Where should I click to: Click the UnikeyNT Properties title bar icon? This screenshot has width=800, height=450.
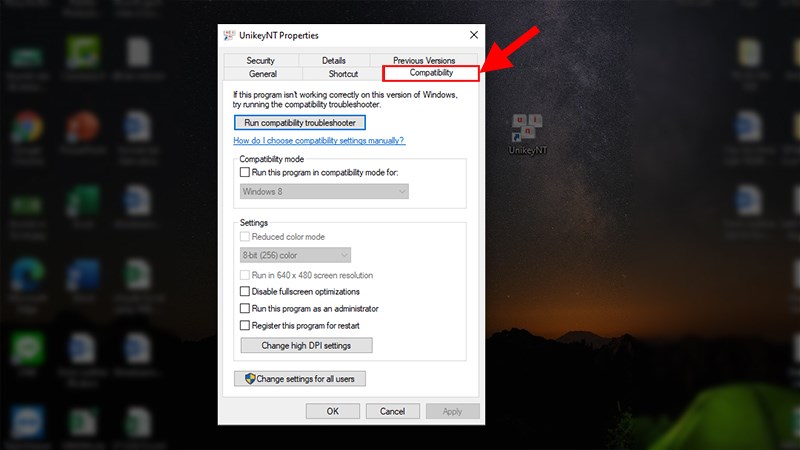point(229,35)
